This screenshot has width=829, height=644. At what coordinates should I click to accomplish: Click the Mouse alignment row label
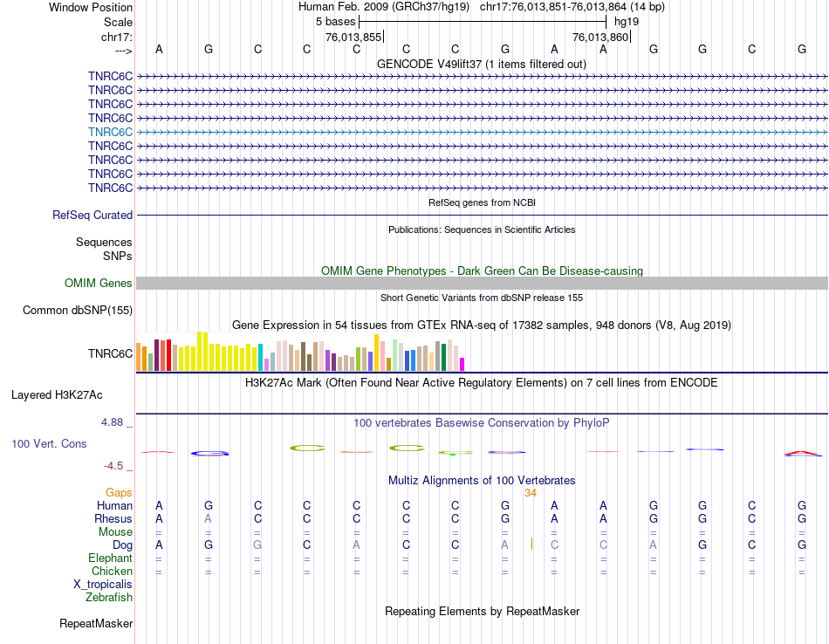tap(115, 532)
